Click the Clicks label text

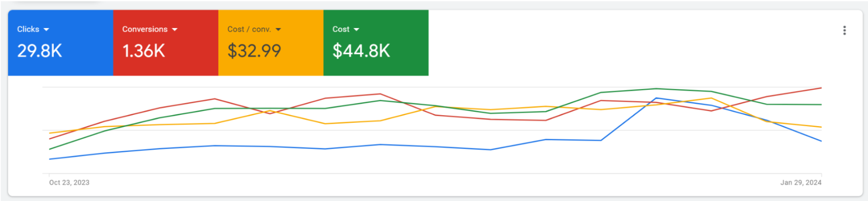point(28,29)
